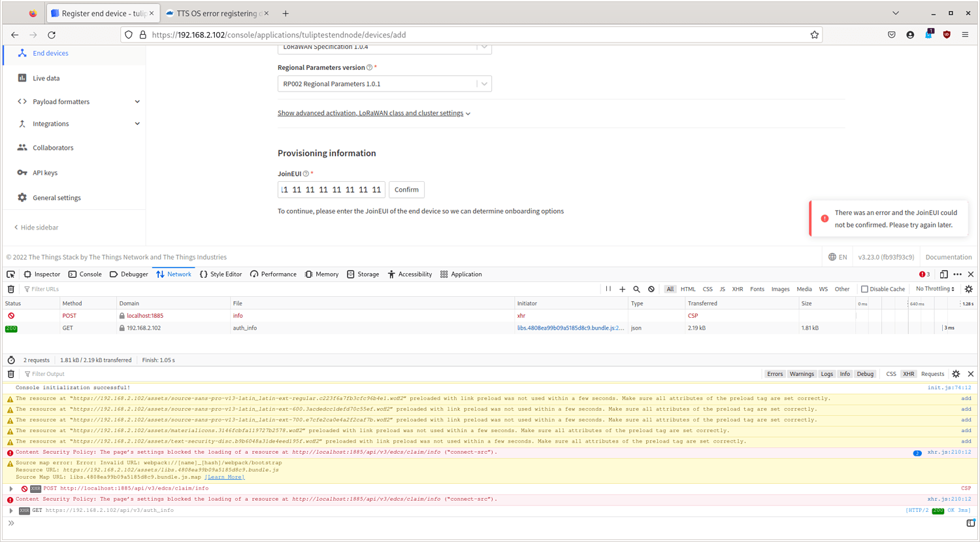The height and width of the screenshot is (542, 980).
Task: Open the Firefox application menu
Action: click(x=965, y=35)
